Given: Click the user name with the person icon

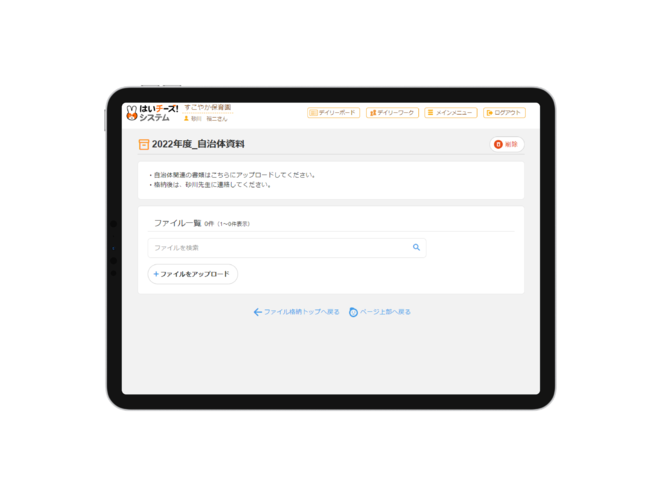Looking at the screenshot, I should tap(206, 119).
